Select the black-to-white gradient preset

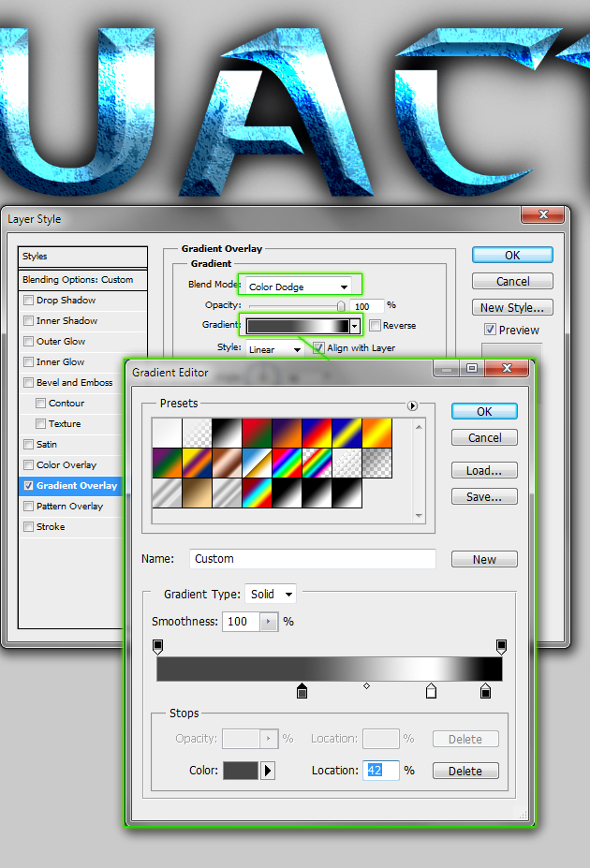pyautogui.click(x=227, y=433)
